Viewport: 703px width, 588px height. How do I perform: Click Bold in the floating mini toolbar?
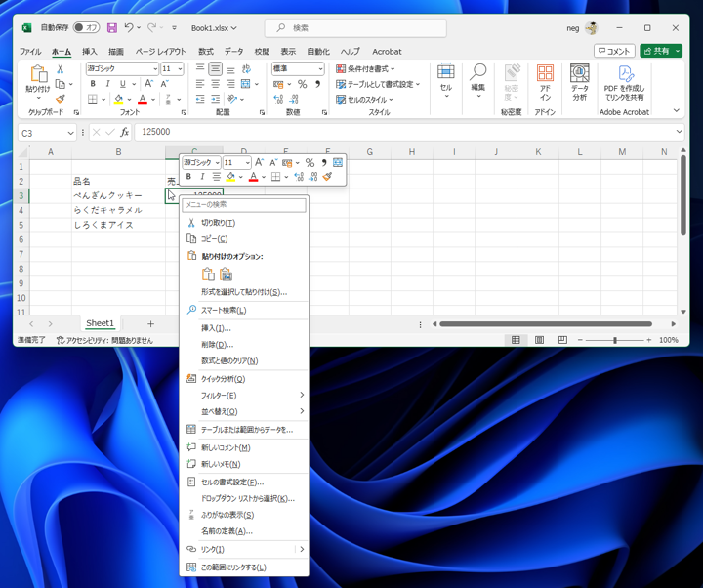point(188,177)
